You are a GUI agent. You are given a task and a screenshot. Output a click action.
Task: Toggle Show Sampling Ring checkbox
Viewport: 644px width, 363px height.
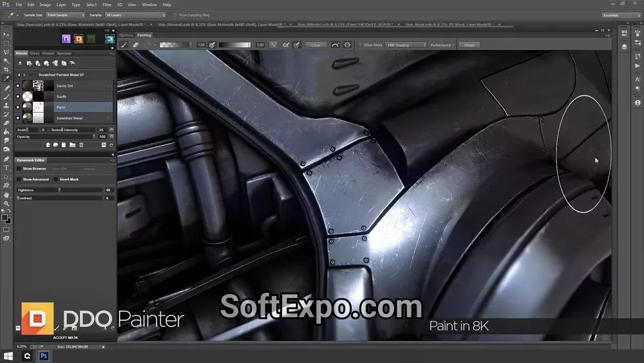pos(175,15)
